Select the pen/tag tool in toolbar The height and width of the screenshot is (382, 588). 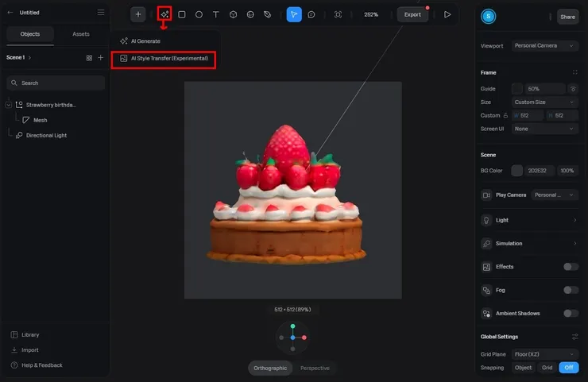click(x=267, y=14)
